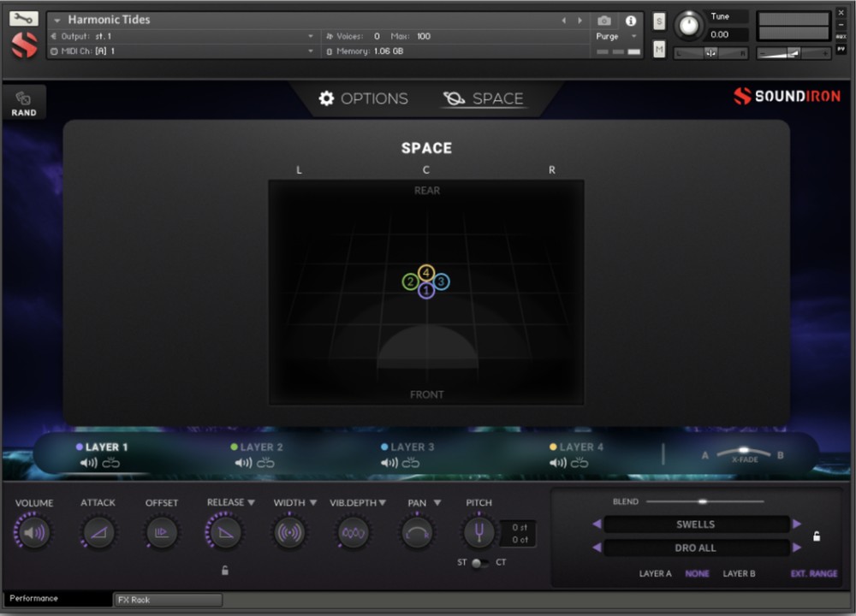The image size is (856, 616).
Task: Mute Layer 3 using its speaker icon
Action: pyautogui.click(x=389, y=463)
